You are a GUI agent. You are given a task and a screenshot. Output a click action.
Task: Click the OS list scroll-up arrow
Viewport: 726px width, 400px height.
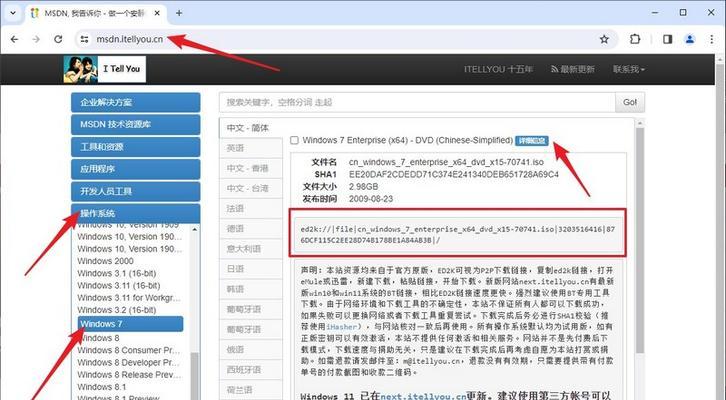195,229
